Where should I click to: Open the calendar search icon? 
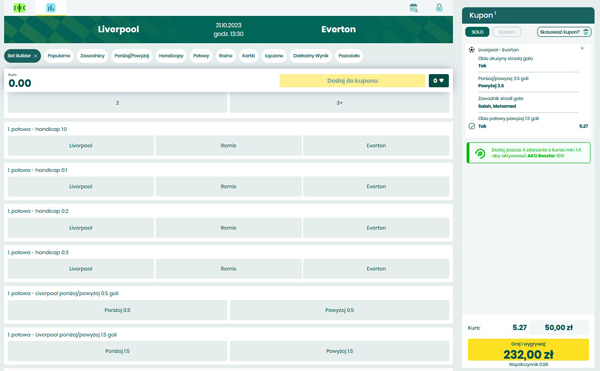(x=413, y=8)
